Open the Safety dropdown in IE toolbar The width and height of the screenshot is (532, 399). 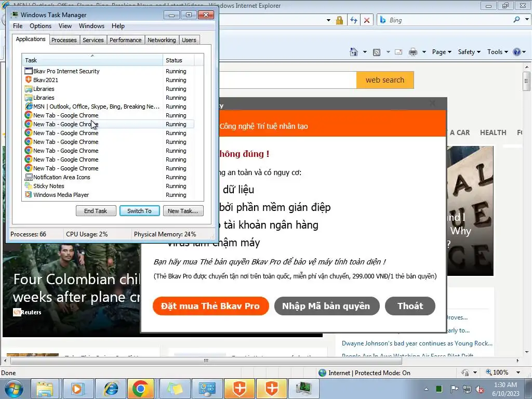[x=469, y=52]
